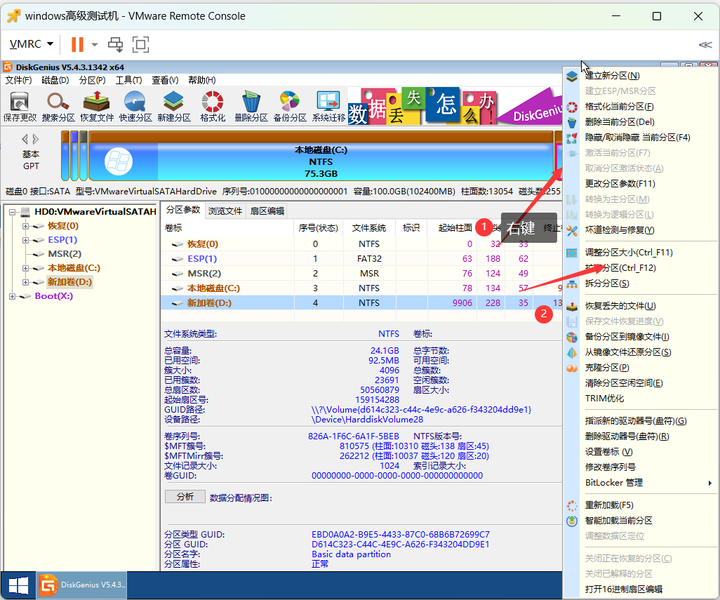Click the 恢复文件 recover files toolbar icon
Image resolution: width=720 pixels, height=600 pixels.
(97, 107)
